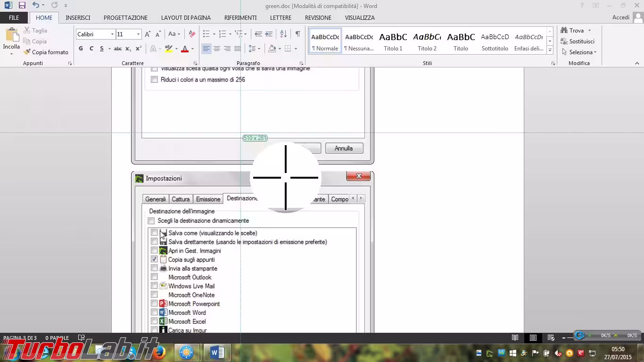The width and height of the screenshot is (644, 362).
Task: Untick the 'Copia sugli appunti' checkbox
Action: pos(154,260)
